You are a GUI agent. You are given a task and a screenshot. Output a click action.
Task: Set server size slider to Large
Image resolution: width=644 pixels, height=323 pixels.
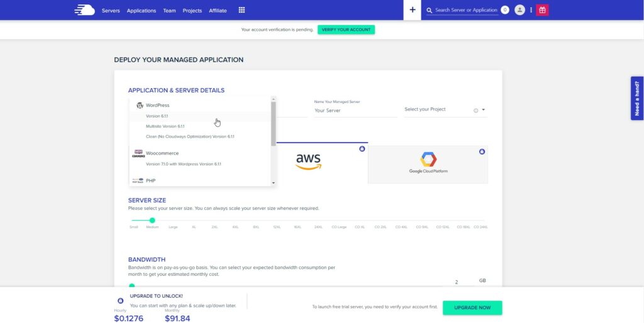point(173,221)
